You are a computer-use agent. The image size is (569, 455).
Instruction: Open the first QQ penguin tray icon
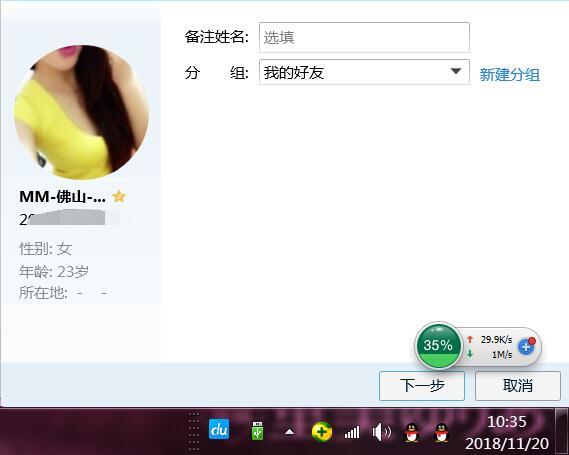click(x=412, y=432)
